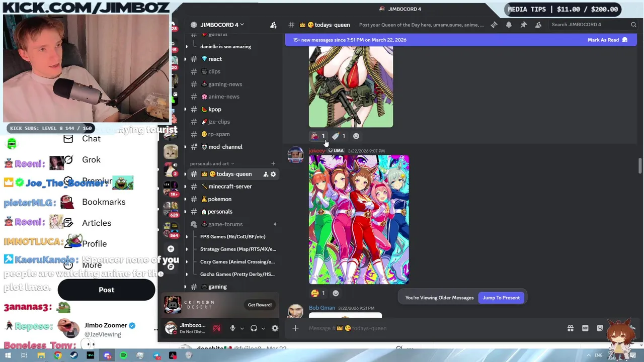Add reaction smiley under uma rangers image
Screen dimensions: 644x362
coord(336,293)
